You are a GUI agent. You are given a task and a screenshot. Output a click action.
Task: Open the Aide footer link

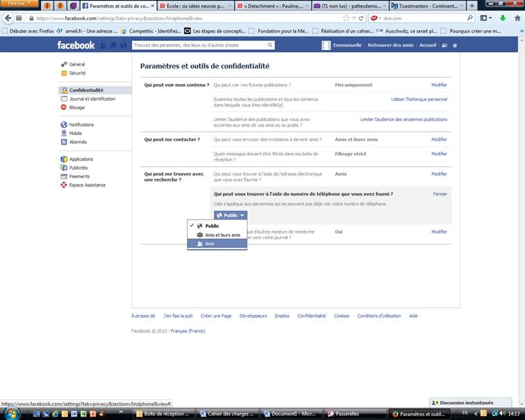(413, 316)
